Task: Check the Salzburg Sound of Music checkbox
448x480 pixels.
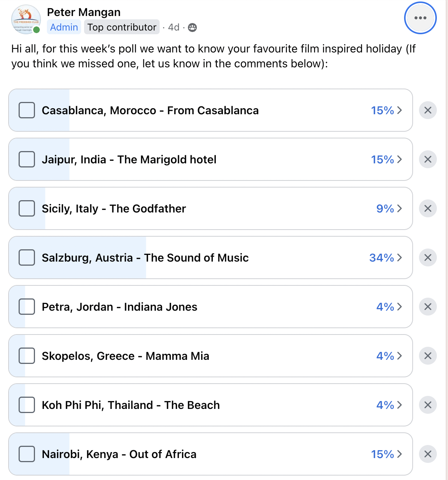Action: 27,257
